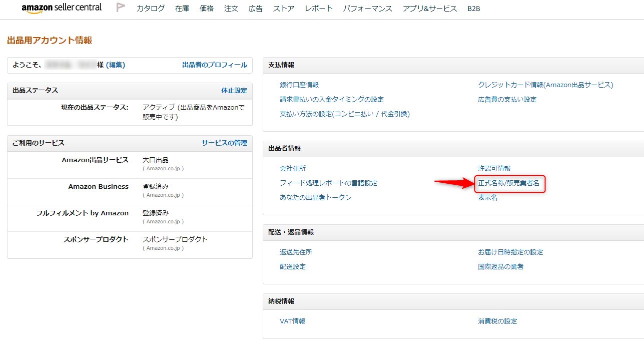Open 会社住所 link
644x354 pixels.
[293, 168]
